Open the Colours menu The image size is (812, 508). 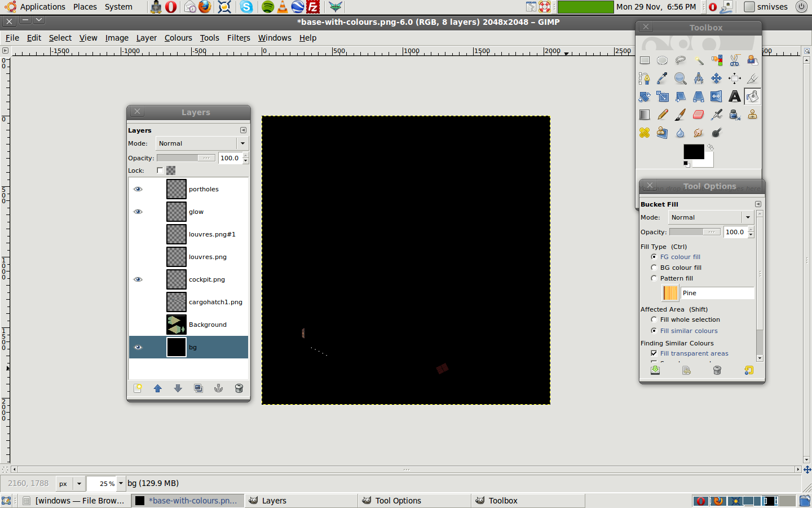178,38
